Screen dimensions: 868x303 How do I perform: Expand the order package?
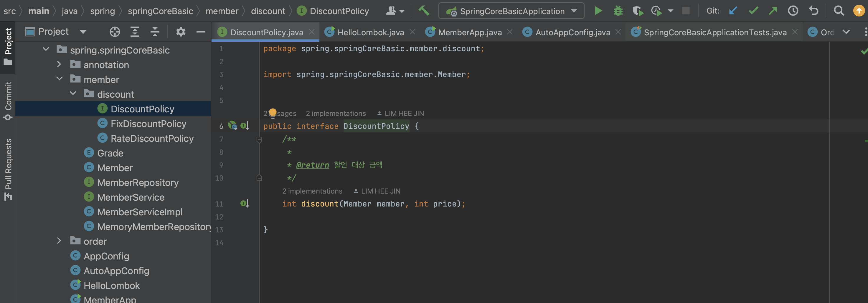[59, 241]
